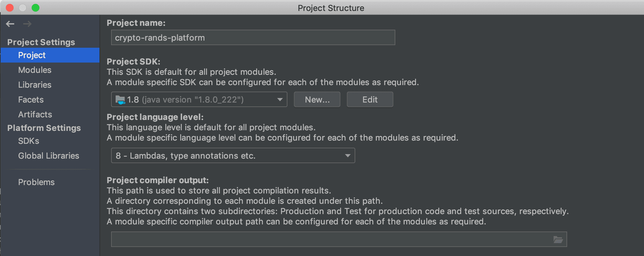The width and height of the screenshot is (644, 256).
Task: Click the red close window button
Action: pos(10,8)
